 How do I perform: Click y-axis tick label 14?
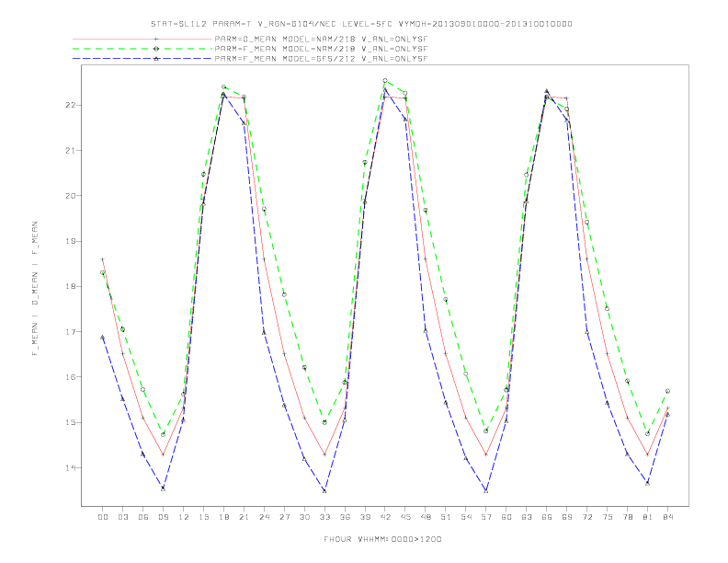(x=70, y=467)
